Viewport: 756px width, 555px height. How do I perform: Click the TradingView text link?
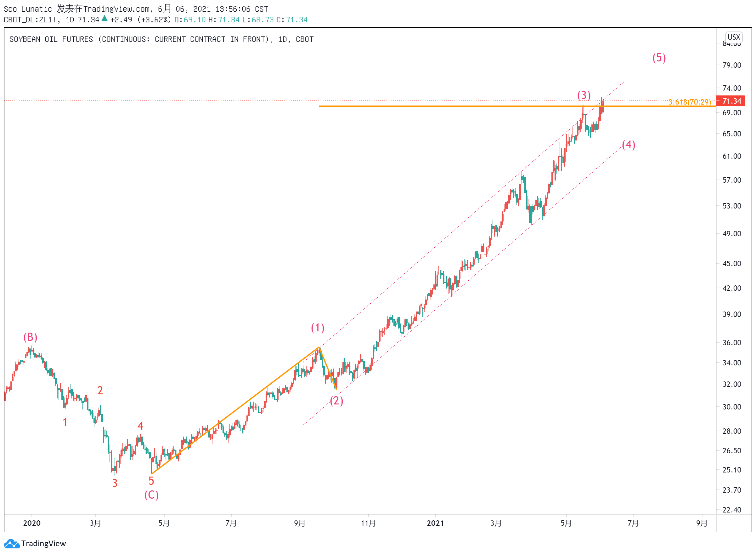point(44,544)
